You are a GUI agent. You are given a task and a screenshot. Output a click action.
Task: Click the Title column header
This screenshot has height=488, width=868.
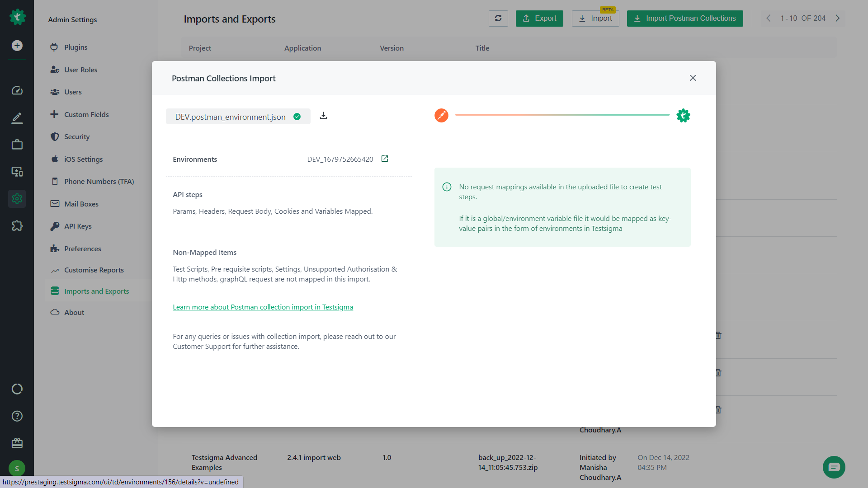[x=482, y=48]
